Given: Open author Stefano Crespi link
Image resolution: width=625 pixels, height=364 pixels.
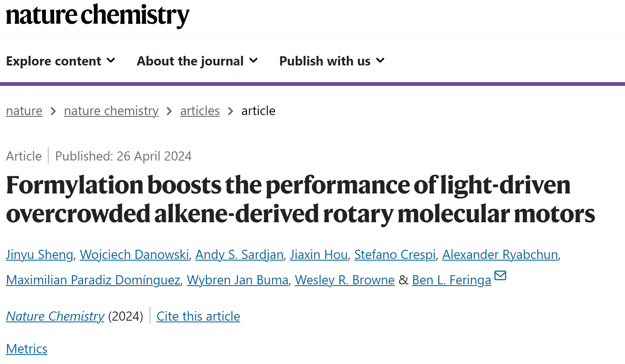Looking at the screenshot, I should [395, 255].
